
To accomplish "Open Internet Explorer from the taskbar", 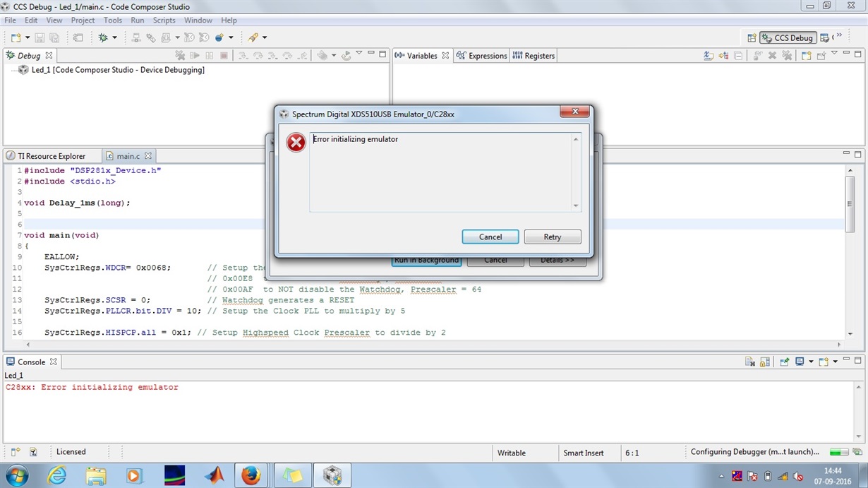I will [x=56, y=475].
